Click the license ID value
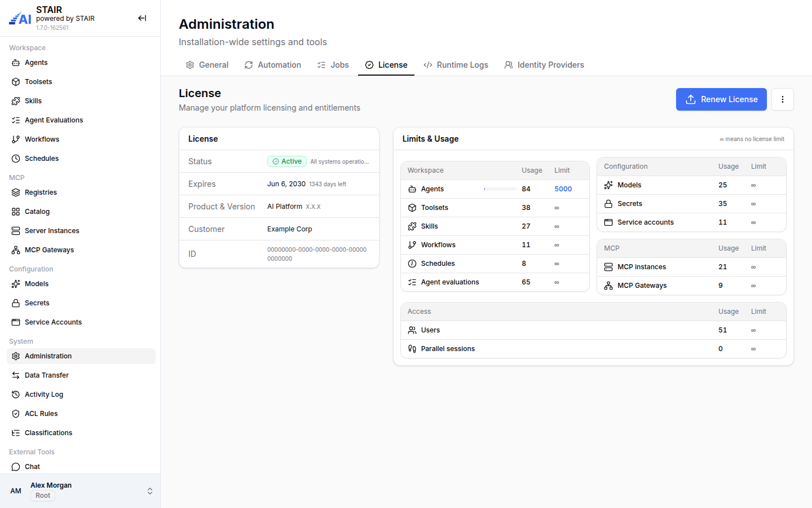 [x=317, y=254]
